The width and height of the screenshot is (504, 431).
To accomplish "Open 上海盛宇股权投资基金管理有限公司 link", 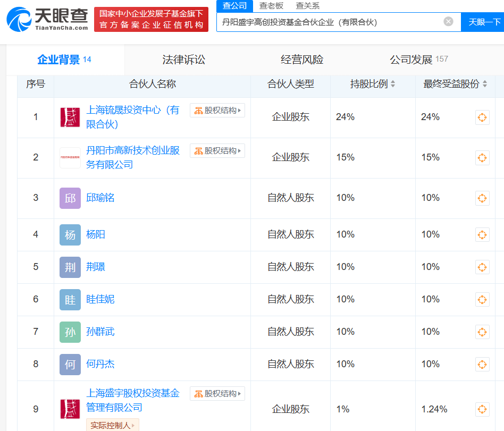I will (x=133, y=400).
